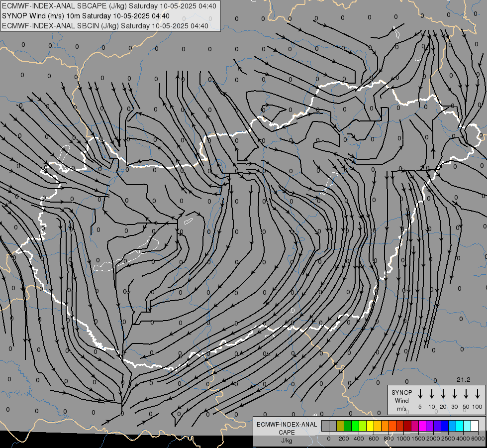Click the SYNOP Wind 10m title line
Screen dimensions: 487x448
86,16
